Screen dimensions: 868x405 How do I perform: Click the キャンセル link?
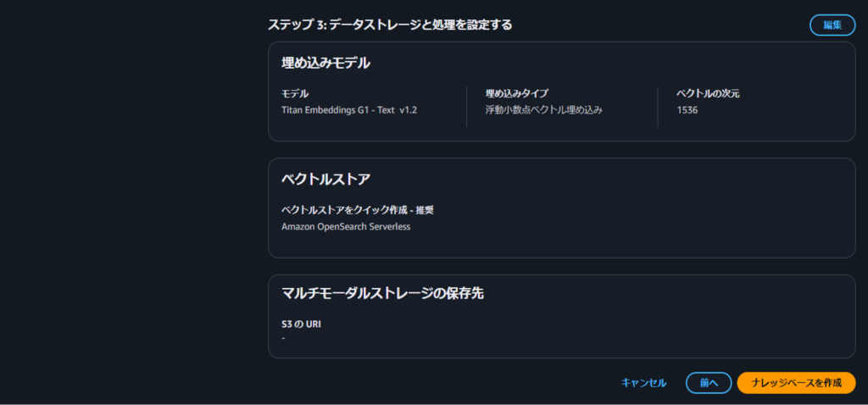coord(643,383)
